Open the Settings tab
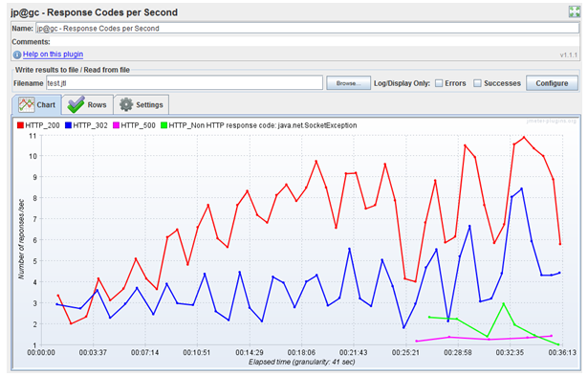This screenshot has width=588, height=376. click(141, 104)
